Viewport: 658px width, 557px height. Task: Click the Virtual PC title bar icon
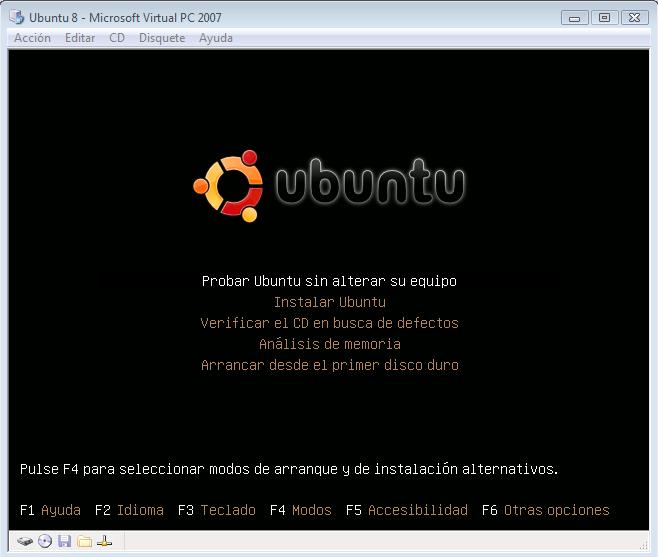pyautogui.click(x=17, y=17)
